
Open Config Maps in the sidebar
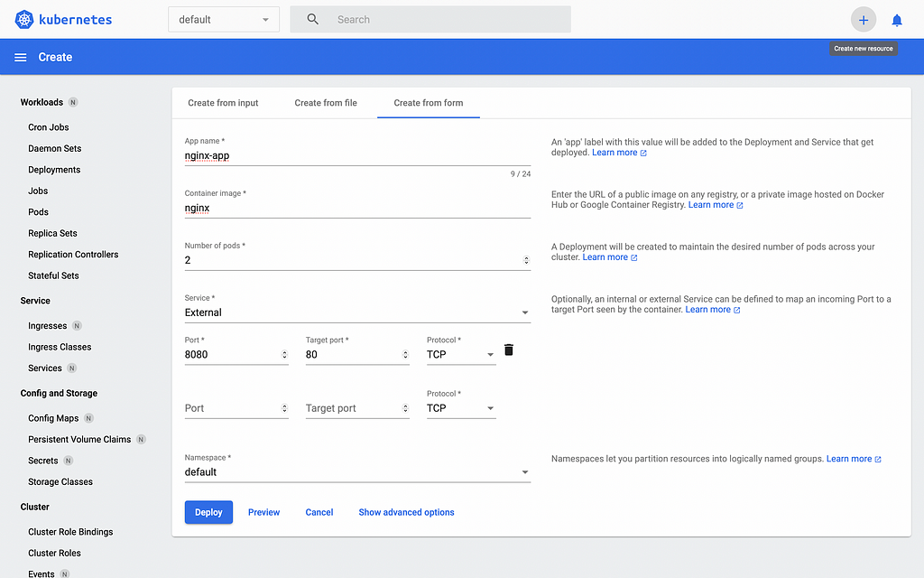(53, 419)
